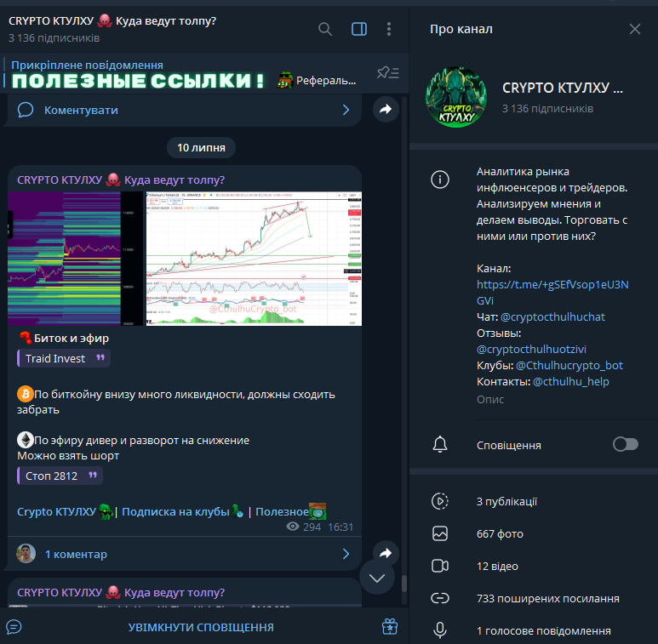
Task: Click the post header 'CRYPTO КТУЛХУ' above charts
Action: point(121,180)
